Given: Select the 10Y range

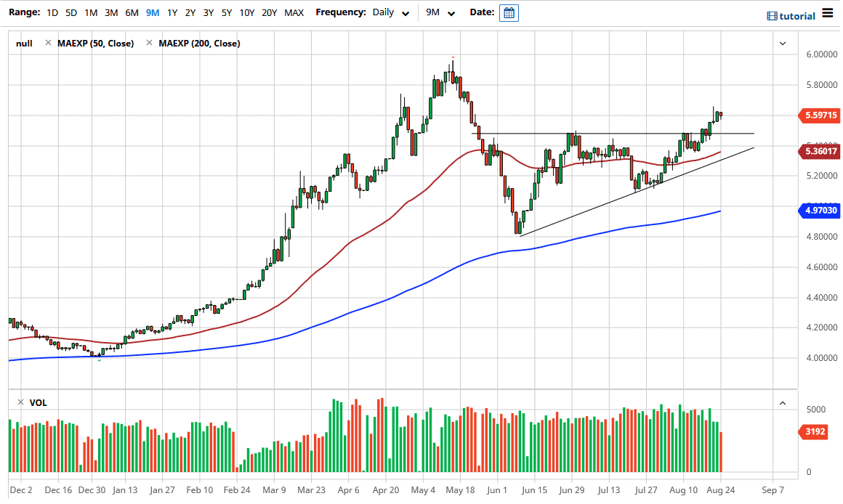Looking at the screenshot, I should [x=246, y=12].
